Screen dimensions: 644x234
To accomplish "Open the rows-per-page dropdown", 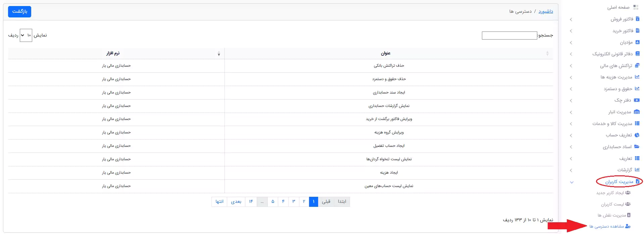I will tap(26, 35).
